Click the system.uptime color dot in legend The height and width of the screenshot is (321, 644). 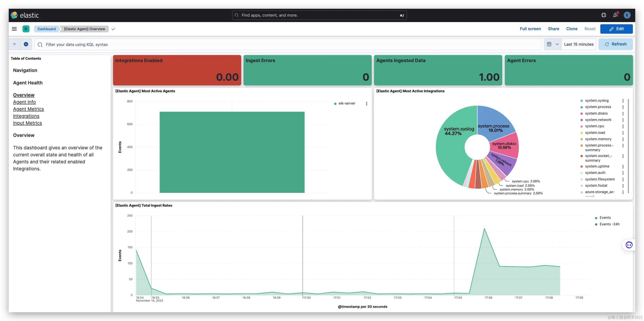point(582,166)
